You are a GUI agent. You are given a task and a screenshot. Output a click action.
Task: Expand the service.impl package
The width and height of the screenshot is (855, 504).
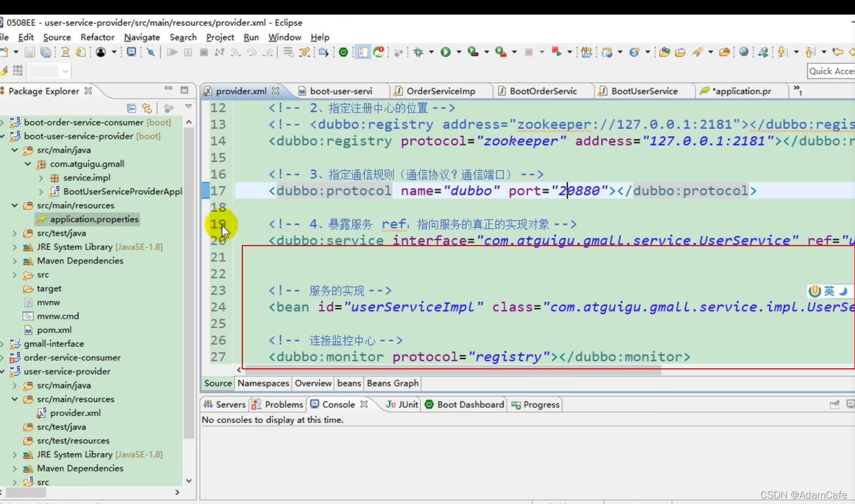point(41,177)
